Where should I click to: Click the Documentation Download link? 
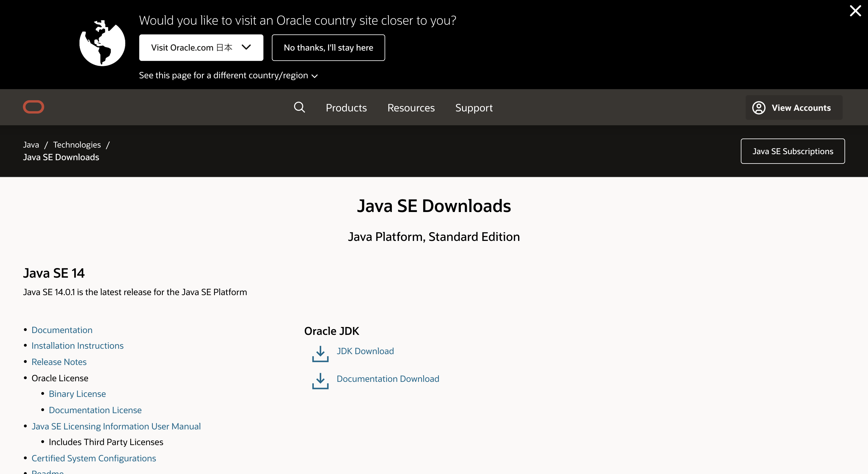pyautogui.click(x=388, y=379)
